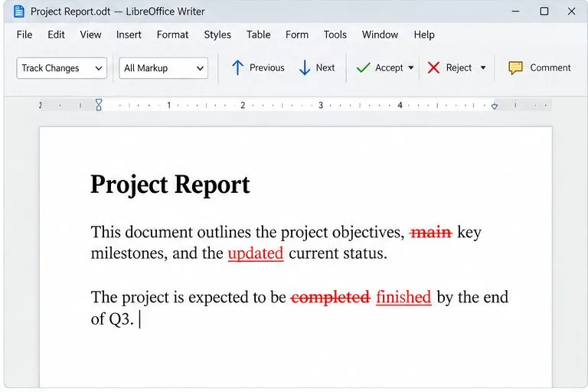
Task: Click the LibreOffice Writer document icon in title bar
Action: [18, 11]
